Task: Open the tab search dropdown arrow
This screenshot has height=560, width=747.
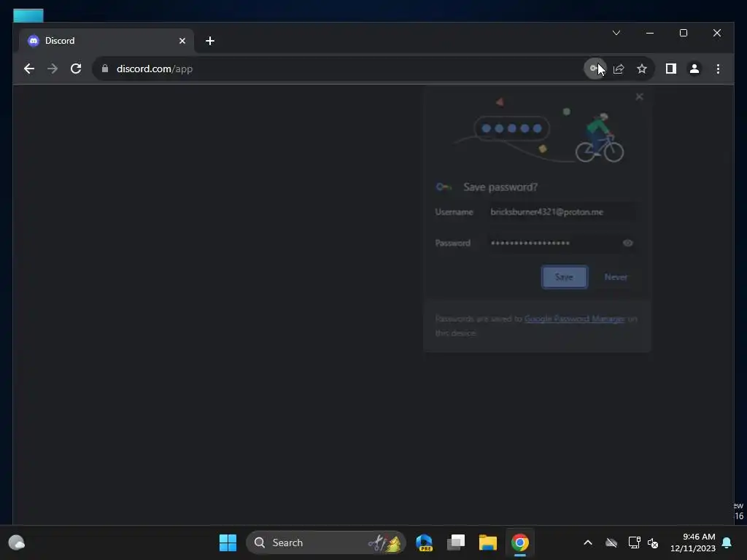Action: pos(616,33)
